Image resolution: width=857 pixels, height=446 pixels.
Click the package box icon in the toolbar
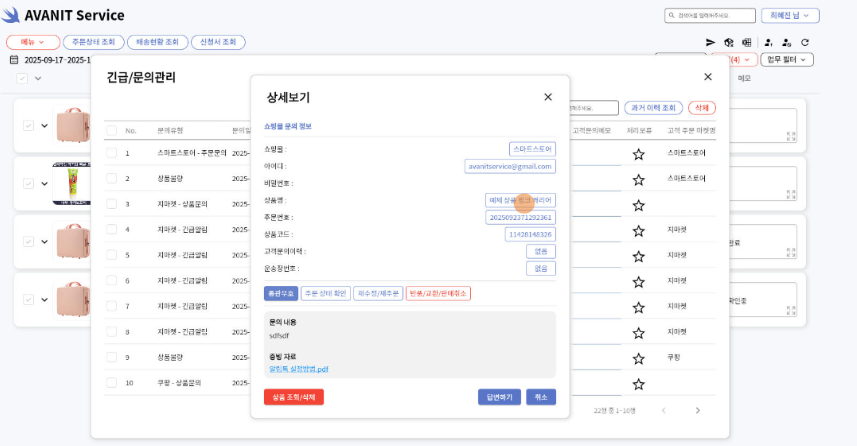(x=728, y=43)
